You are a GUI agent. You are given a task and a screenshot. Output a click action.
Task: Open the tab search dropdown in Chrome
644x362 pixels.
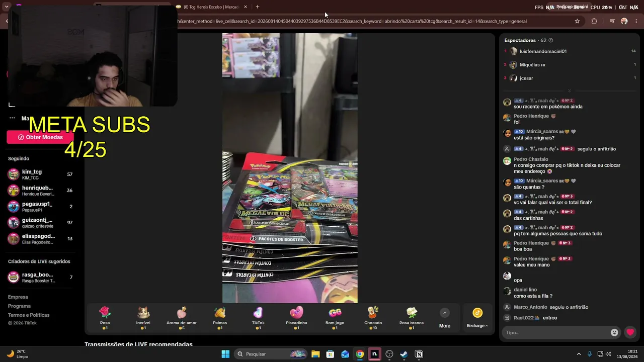(x=7, y=7)
